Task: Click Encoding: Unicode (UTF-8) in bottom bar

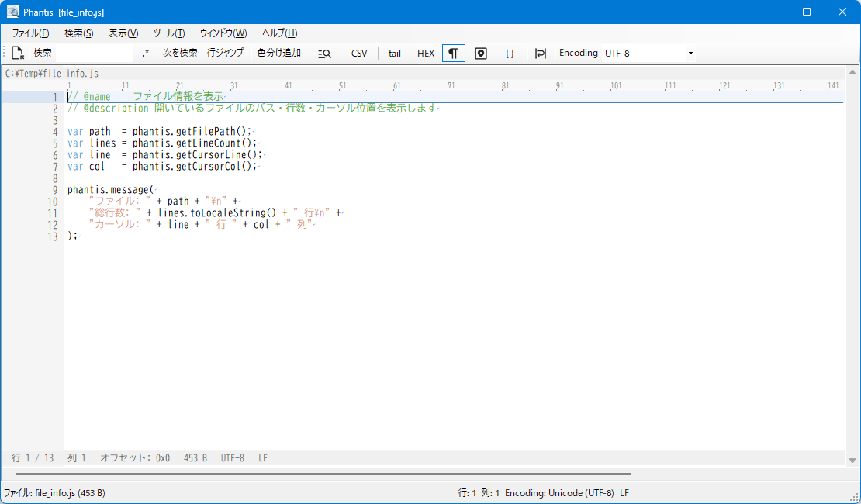Action: (x=559, y=493)
